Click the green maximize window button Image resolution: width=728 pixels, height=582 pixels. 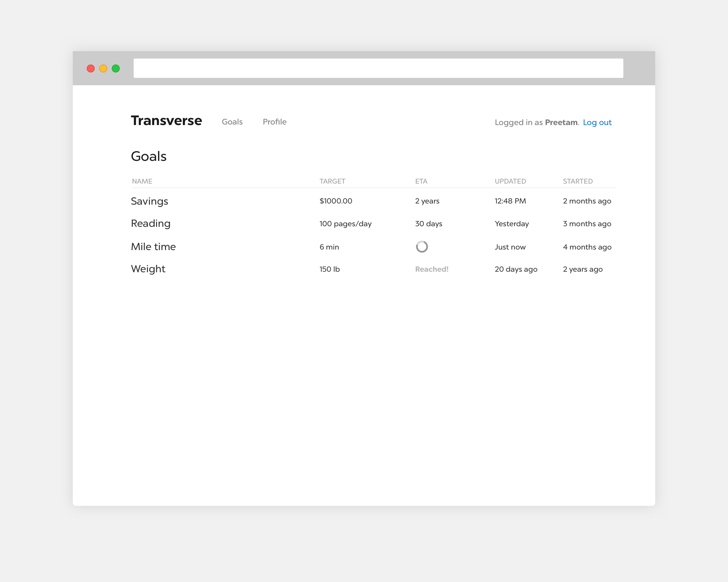(116, 68)
